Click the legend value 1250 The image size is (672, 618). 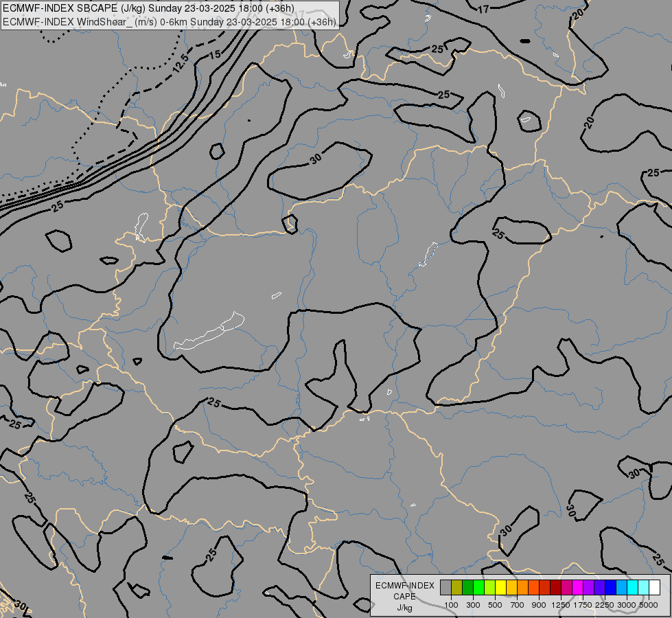coord(561,605)
